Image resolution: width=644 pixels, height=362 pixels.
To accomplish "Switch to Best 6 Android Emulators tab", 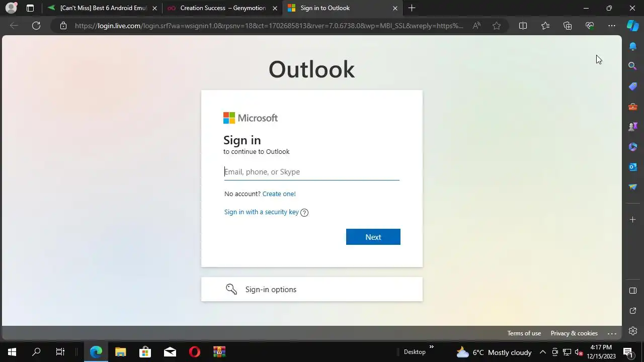I will 103,8.
